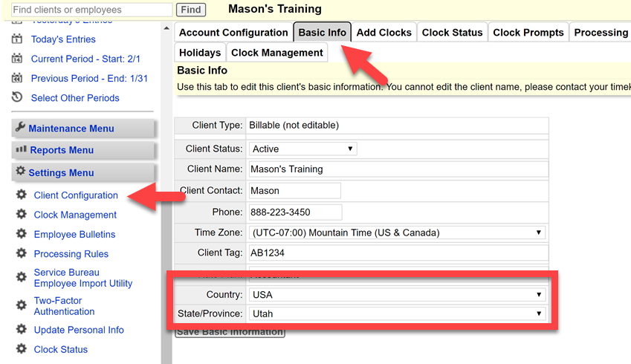Click the Save Basic Information button
Screen dimensions: 631x364
click(230, 332)
